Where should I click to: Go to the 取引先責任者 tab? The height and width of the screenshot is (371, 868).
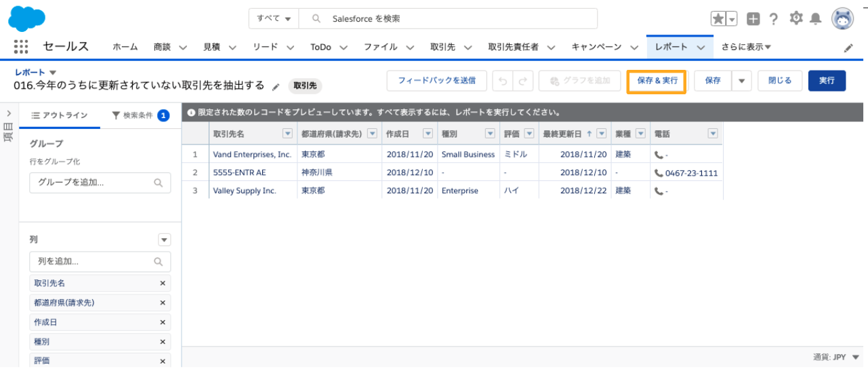coord(513,47)
